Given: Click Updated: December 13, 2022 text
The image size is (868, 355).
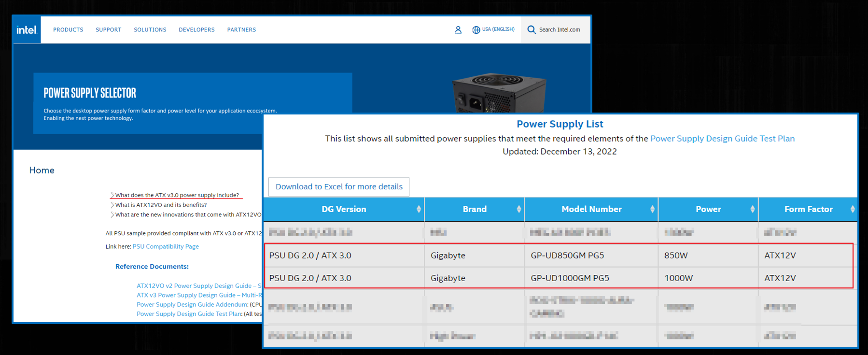Looking at the screenshot, I should (560, 152).
